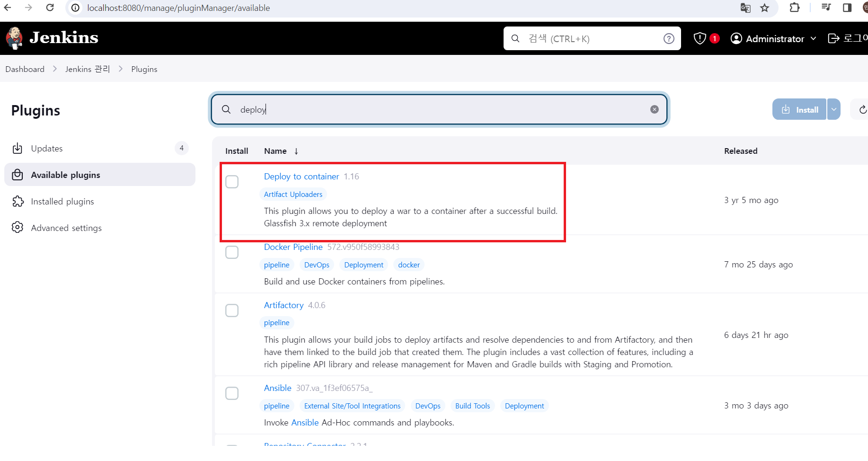Click the docker tag
Image resolution: width=868 pixels, height=461 pixels.
[x=409, y=265]
